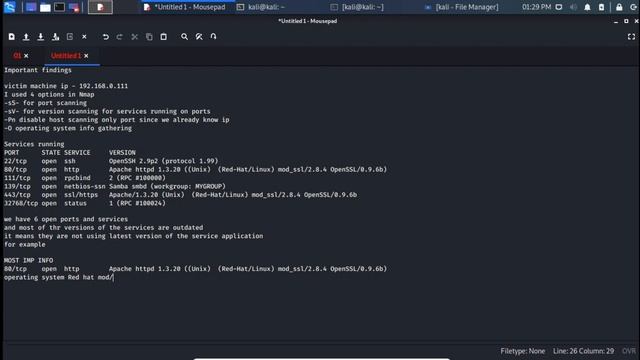Open the network connection tray icon
This screenshot has height=360, width=640.
559,7
